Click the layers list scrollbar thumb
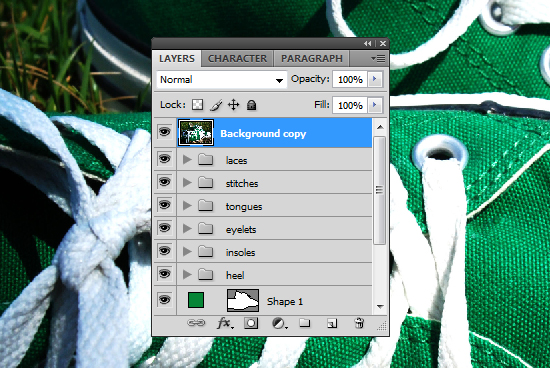This screenshot has width=550, height=368. pyautogui.click(x=380, y=190)
